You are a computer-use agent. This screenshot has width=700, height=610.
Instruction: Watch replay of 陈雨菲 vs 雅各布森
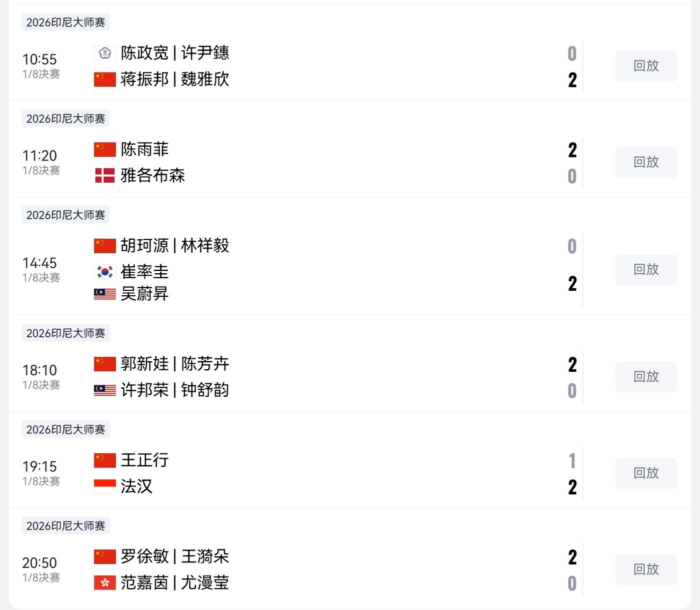click(645, 162)
